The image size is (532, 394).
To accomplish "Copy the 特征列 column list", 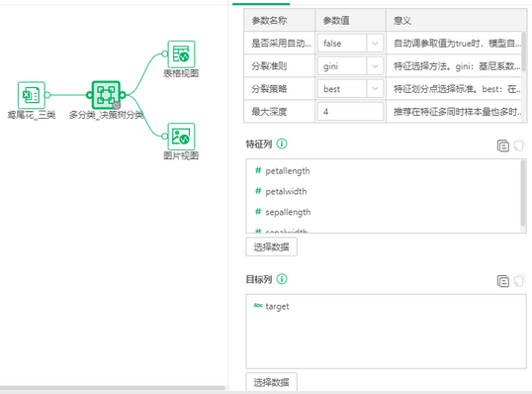I will click(x=502, y=146).
